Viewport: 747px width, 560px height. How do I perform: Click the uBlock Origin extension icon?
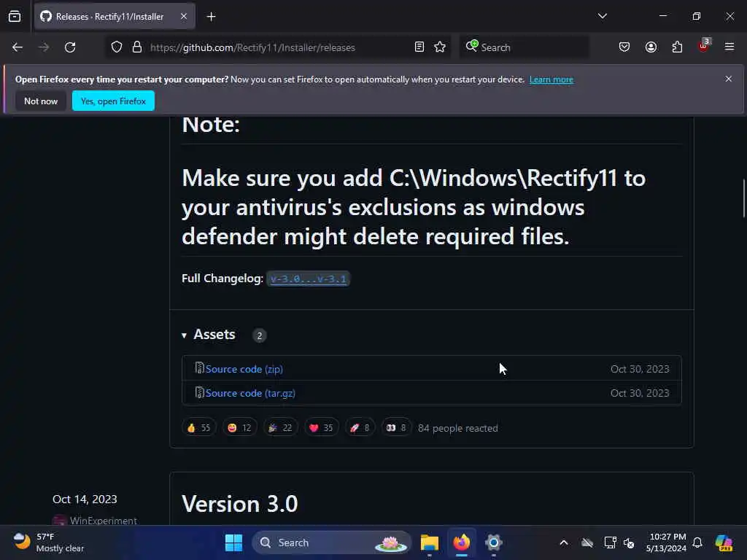tap(704, 46)
